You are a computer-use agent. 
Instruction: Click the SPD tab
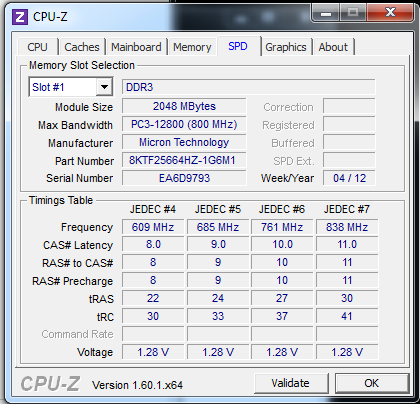(x=238, y=46)
